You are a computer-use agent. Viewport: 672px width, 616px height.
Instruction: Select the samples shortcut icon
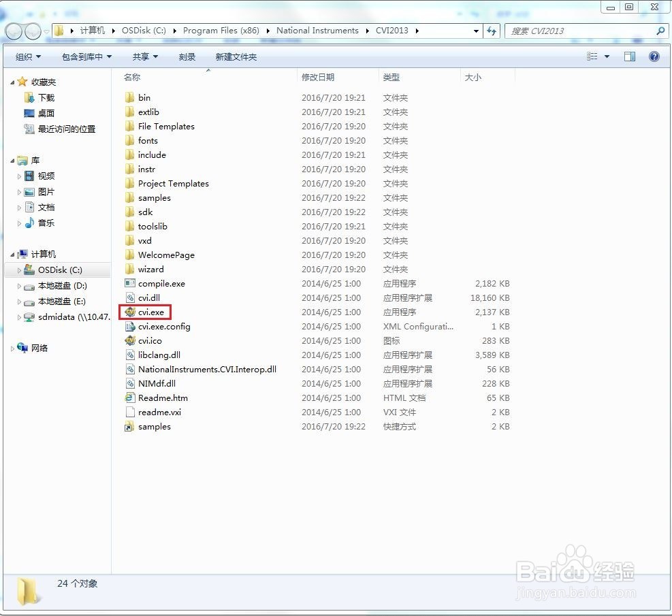[130, 427]
